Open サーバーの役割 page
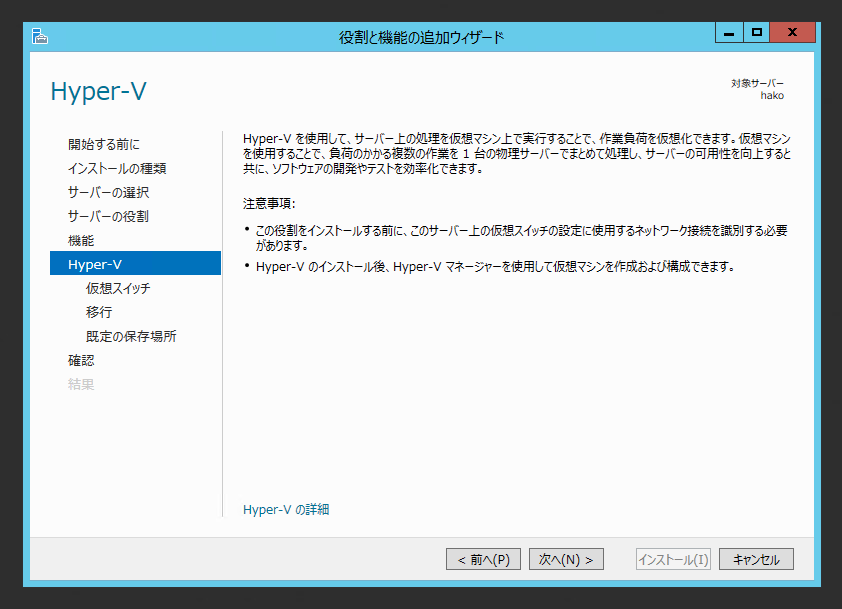 (x=108, y=216)
